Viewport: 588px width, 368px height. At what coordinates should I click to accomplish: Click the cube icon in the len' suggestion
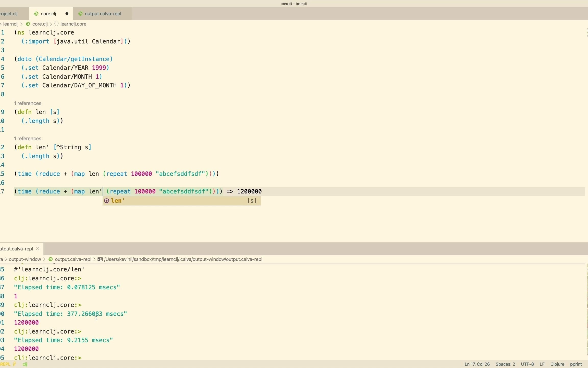[107, 201]
